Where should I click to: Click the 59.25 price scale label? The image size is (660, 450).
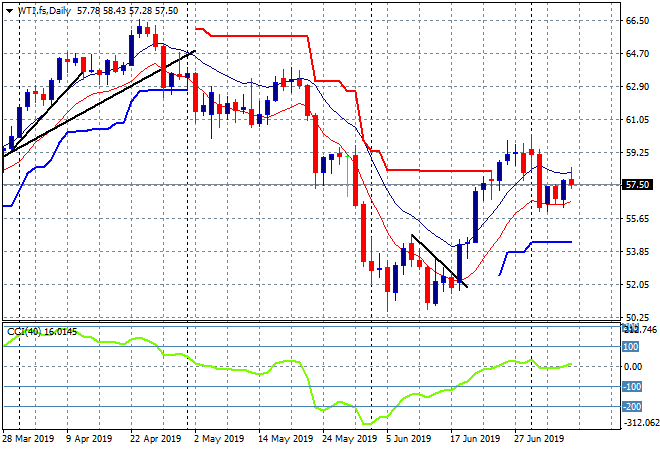tap(637, 152)
